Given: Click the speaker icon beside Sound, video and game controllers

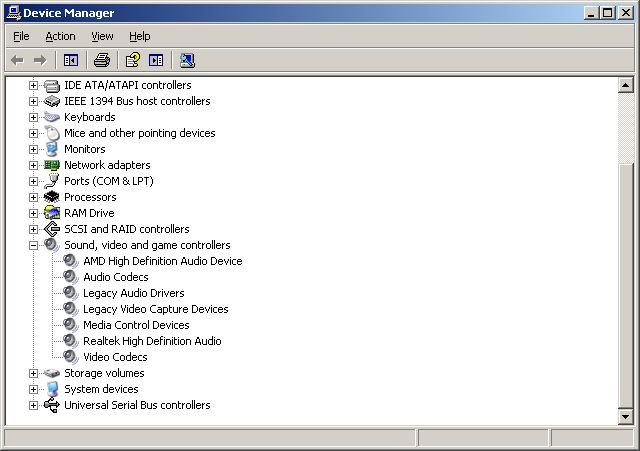Looking at the screenshot, I should (52, 245).
